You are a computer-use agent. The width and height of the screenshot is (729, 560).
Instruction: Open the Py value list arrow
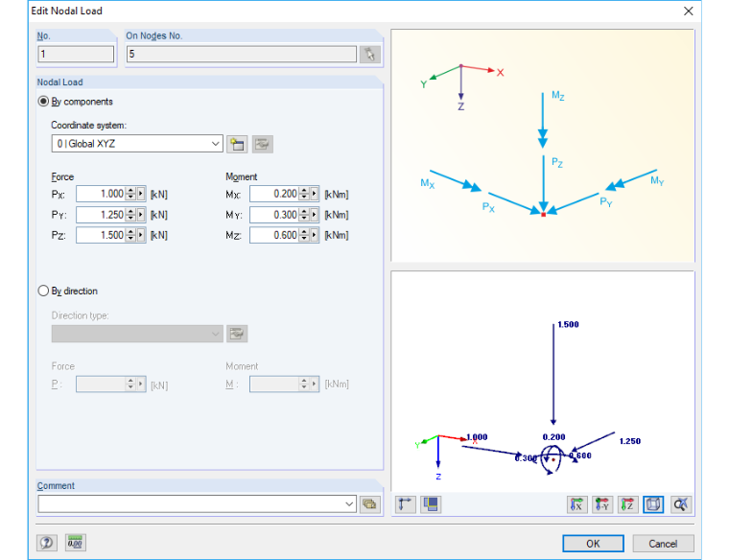[x=141, y=214]
